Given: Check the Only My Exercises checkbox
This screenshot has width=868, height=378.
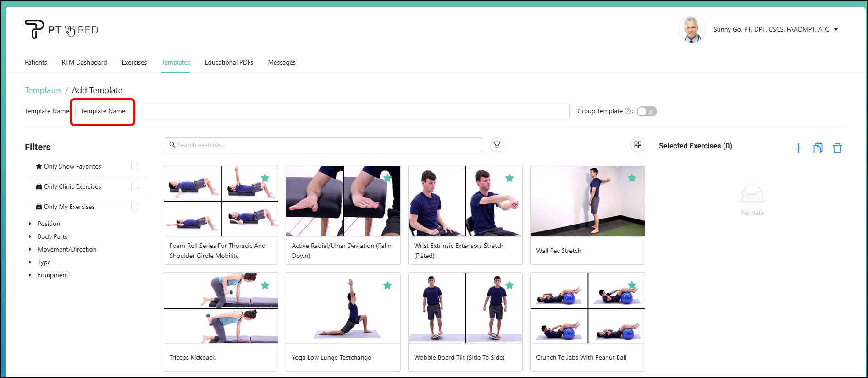Looking at the screenshot, I should tap(135, 207).
